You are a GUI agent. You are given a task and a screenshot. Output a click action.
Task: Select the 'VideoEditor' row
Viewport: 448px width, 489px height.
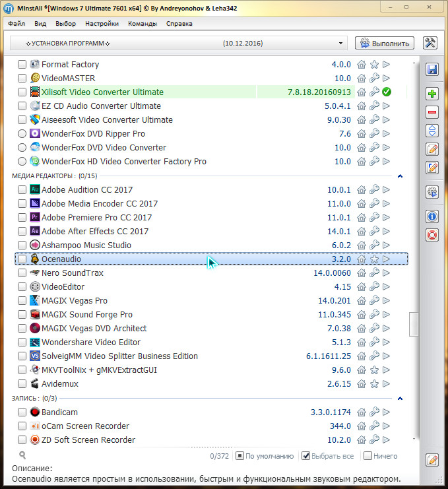pos(211,287)
